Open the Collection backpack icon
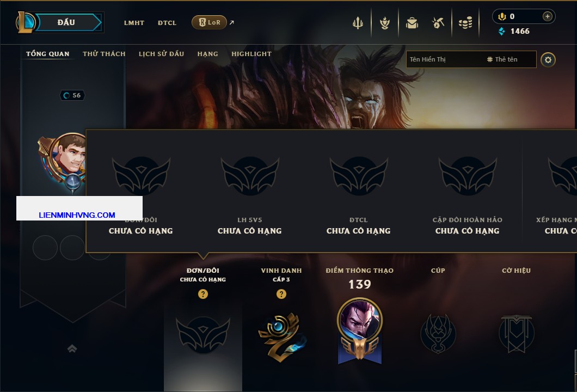The image size is (577, 392). pos(412,23)
